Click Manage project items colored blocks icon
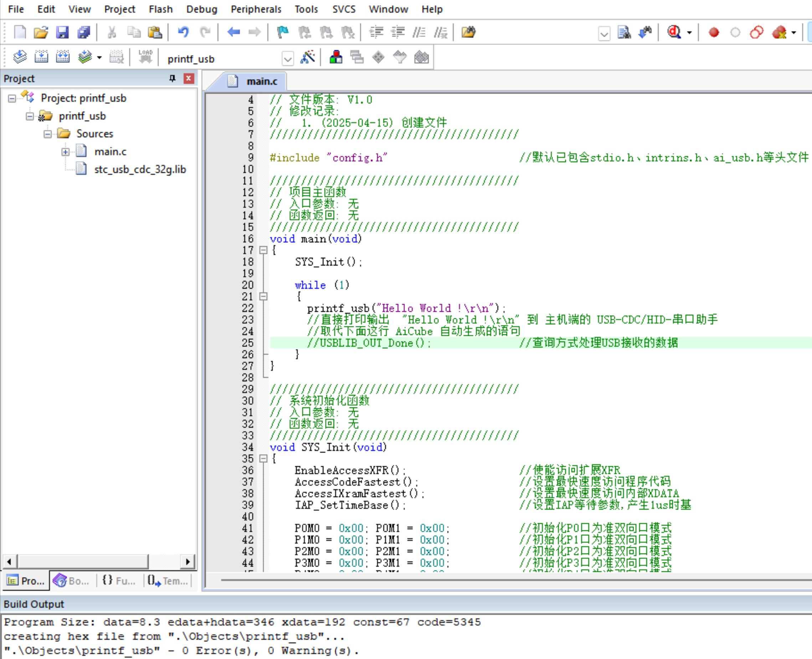 tap(336, 57)
